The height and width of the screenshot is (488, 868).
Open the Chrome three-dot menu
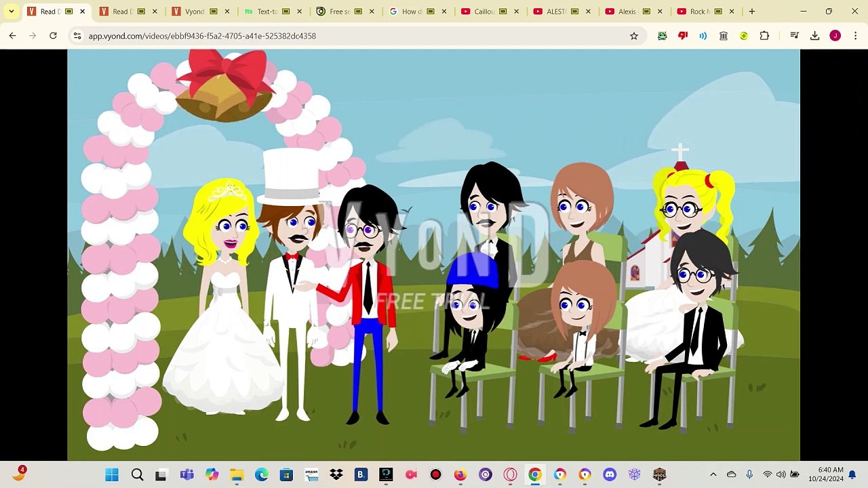pos(854,36)
